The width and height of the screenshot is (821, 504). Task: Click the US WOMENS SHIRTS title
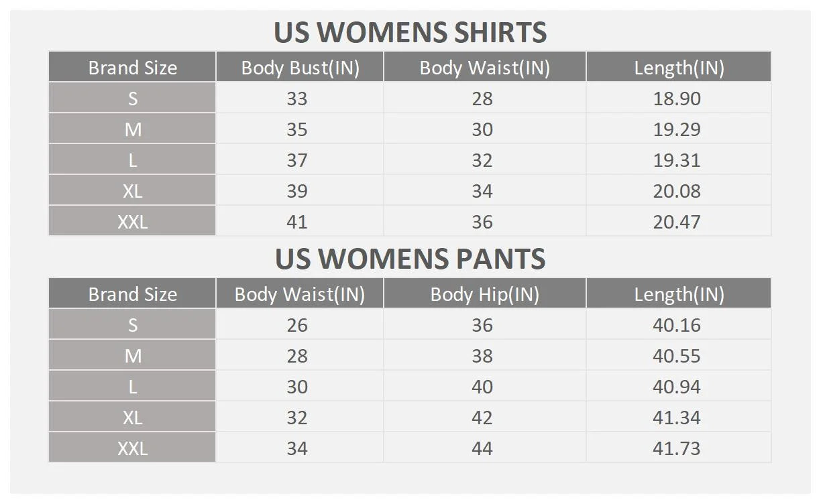tap(410, 32)
